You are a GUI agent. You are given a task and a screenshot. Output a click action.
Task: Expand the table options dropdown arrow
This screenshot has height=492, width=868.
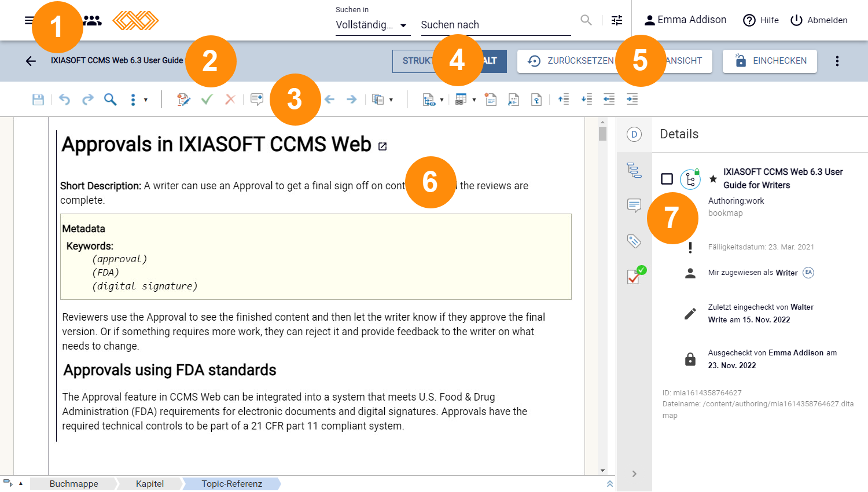coord(474,100)
